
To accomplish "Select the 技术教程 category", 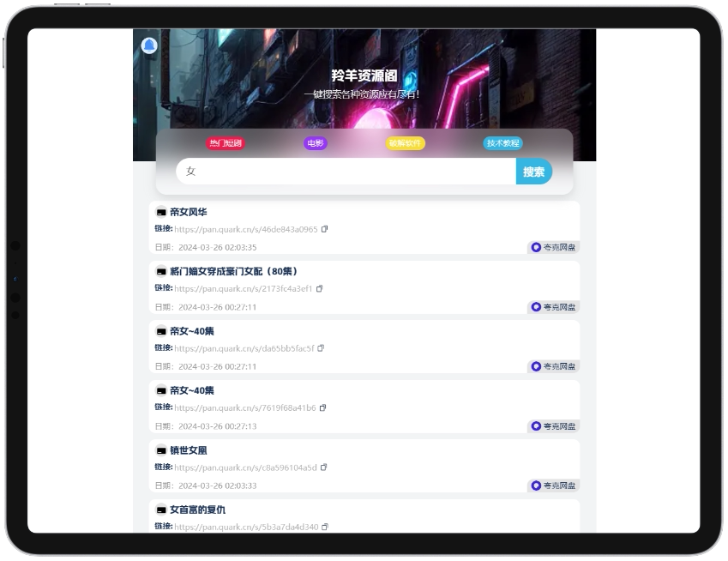I will (x=502, y=142).
